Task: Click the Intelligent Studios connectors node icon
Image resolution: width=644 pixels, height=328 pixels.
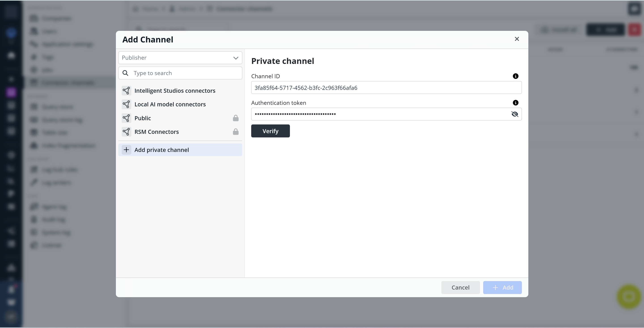Action: click(127, 91)
